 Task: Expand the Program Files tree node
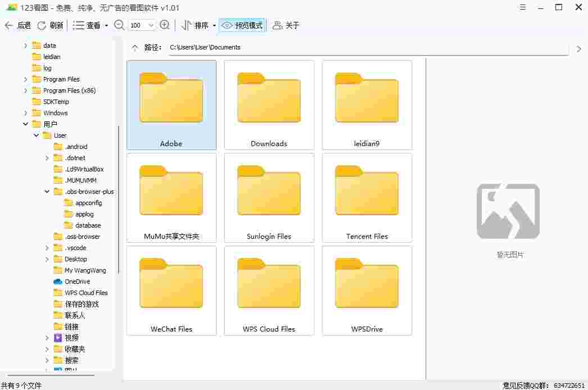tap(26, 79)
